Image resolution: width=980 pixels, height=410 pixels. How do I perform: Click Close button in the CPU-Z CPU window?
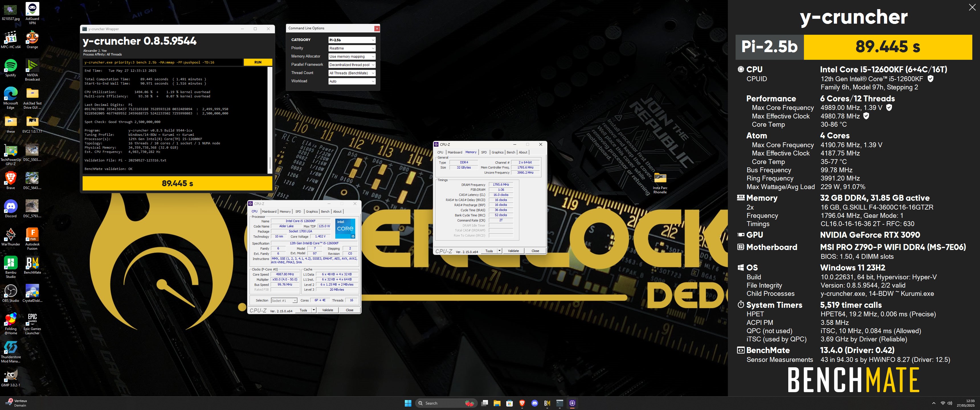[349, 310]
